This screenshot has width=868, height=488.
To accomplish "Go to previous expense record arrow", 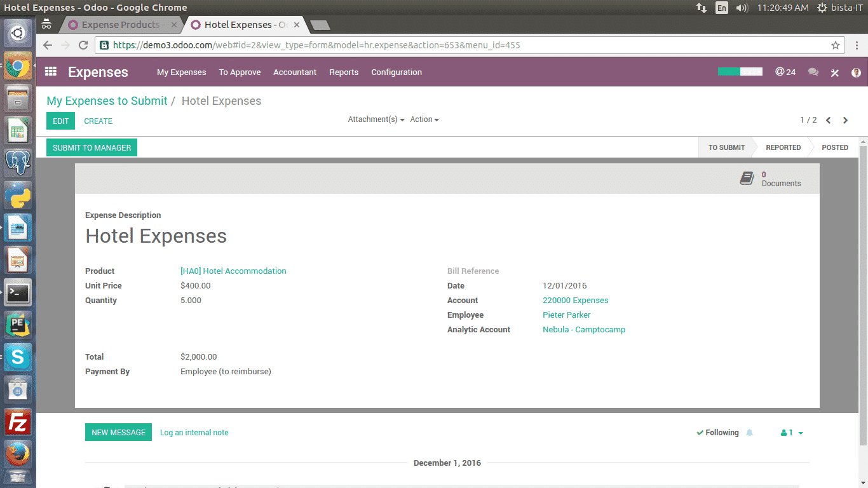I will click(829, 120).
